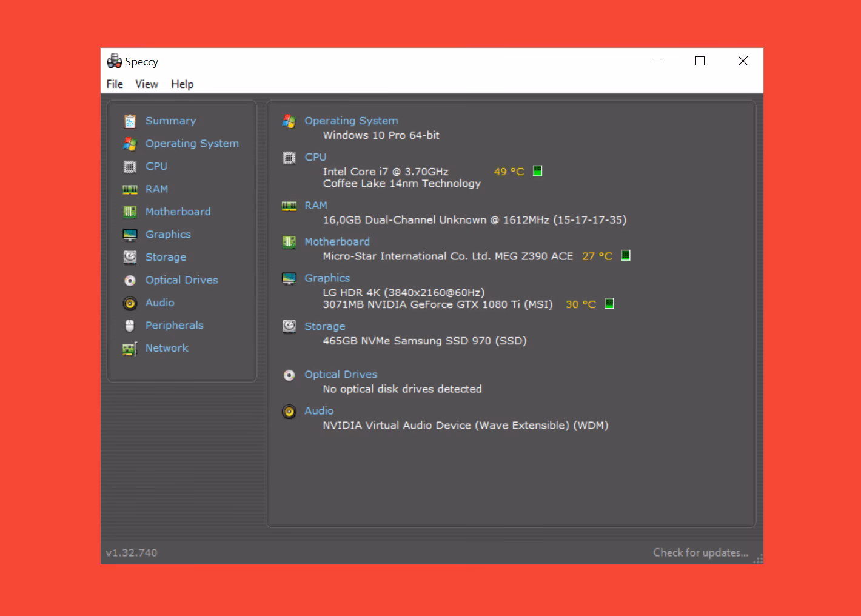Select Summary in the sidebar
This screenshot has height=616, width=861.
click(170, 121)
